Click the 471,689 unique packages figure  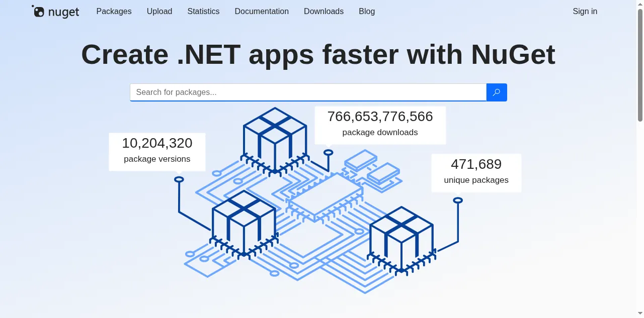(x=476, y=164)
